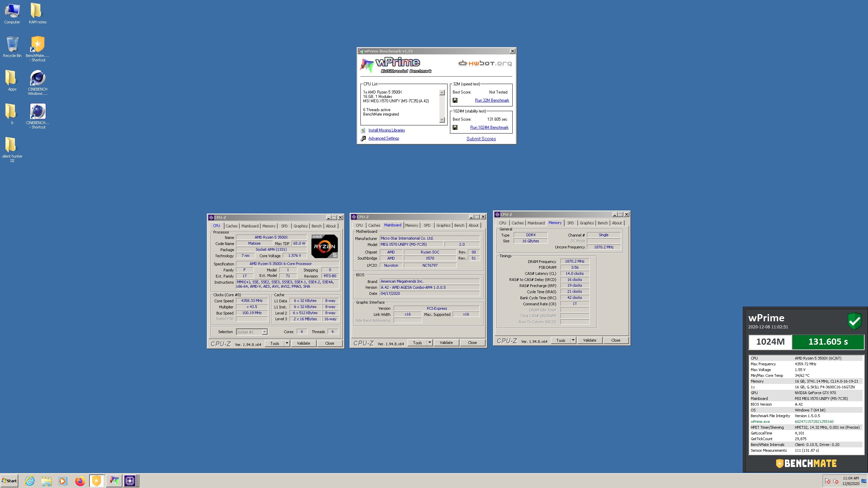Click the BIOS version A.42 AGESA field
The width and height of the screenshot is (868, 488).
click(x=430, y=287)
